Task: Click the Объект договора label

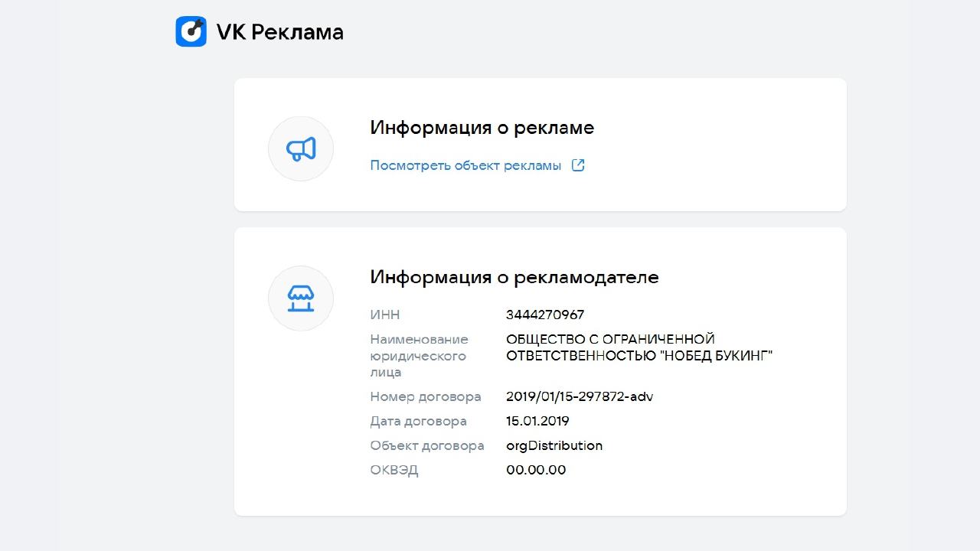Action: point(427,445)
